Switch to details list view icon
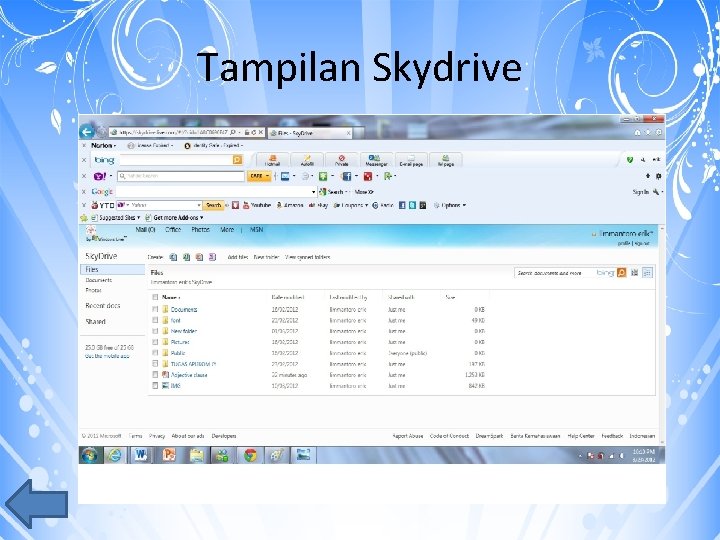The image size is (720, 540). pyautogui.click(x=647, y=273)
